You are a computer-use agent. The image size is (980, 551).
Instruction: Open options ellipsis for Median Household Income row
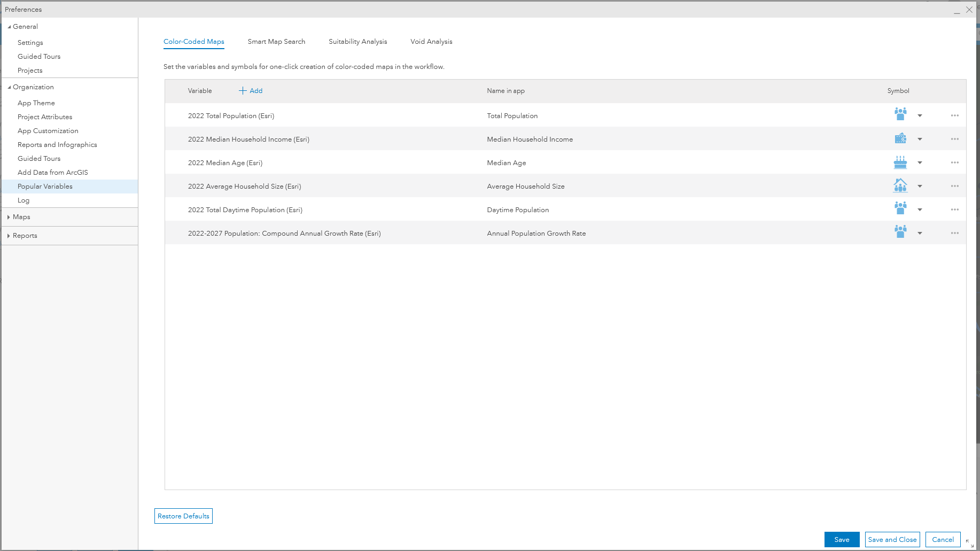point(955,138)
